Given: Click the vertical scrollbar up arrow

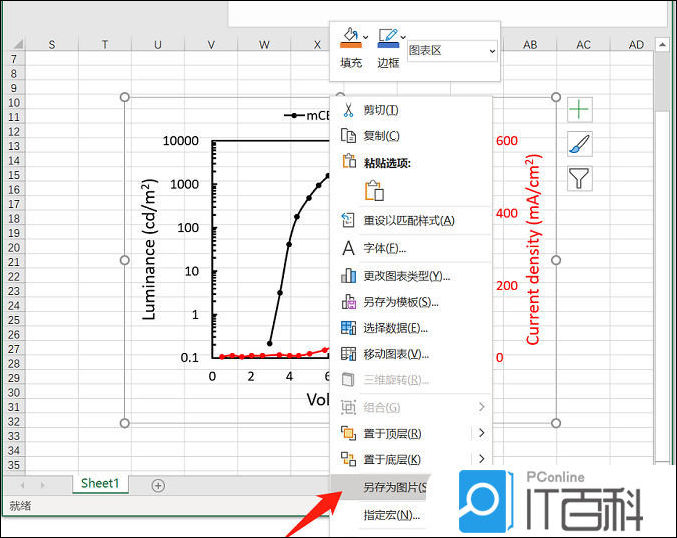Looking at the screenshot, I should [x=662, y=44].
